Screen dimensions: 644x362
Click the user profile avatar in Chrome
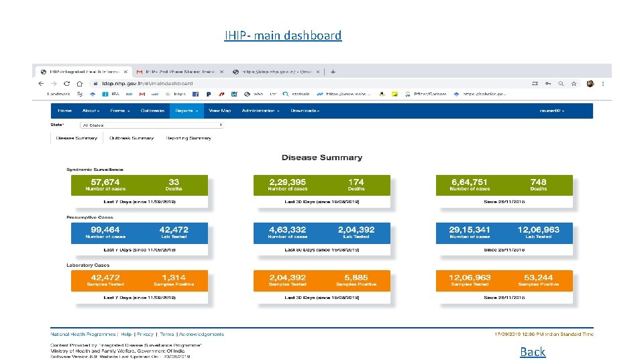point(590,84)
